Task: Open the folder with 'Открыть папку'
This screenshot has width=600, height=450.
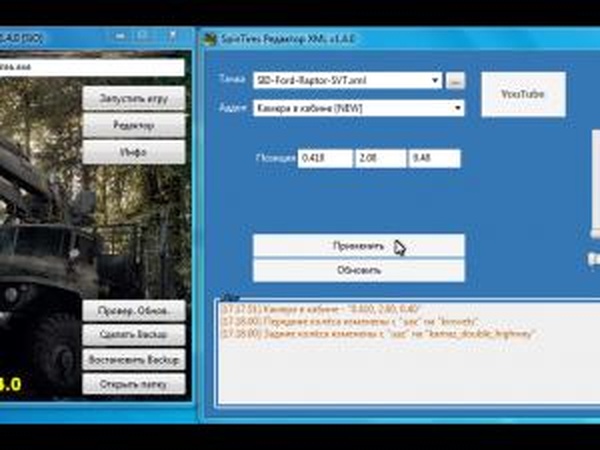Action: [x=133, y=384]
